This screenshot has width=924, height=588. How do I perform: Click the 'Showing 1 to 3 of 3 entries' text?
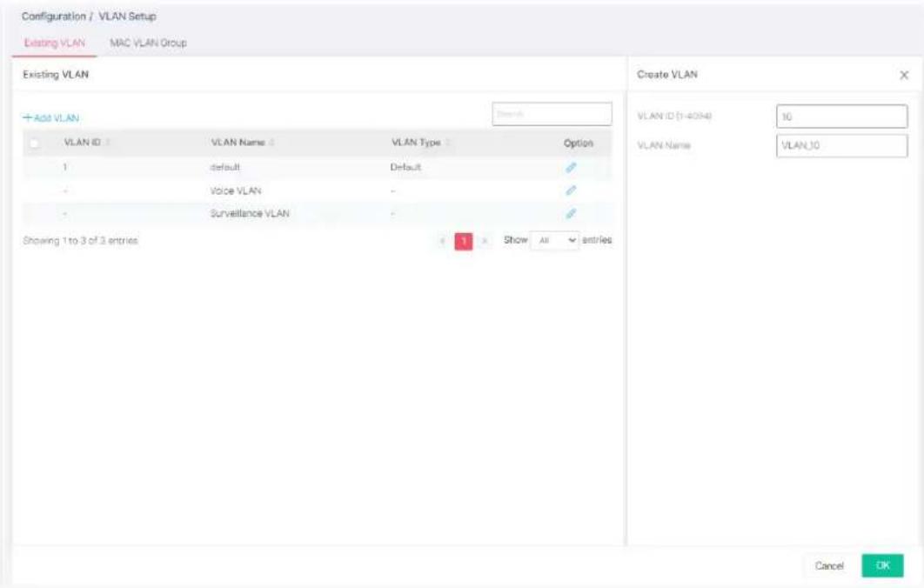pyautogui.click(x=80, y=240)
